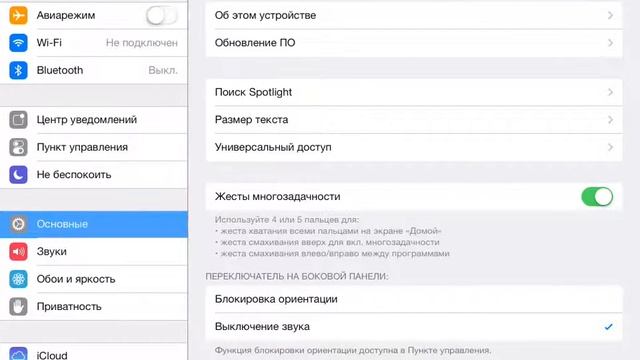This screenshot has width=640, height=360.
Task: Tap the Основные gear icon
Action: 18,224
